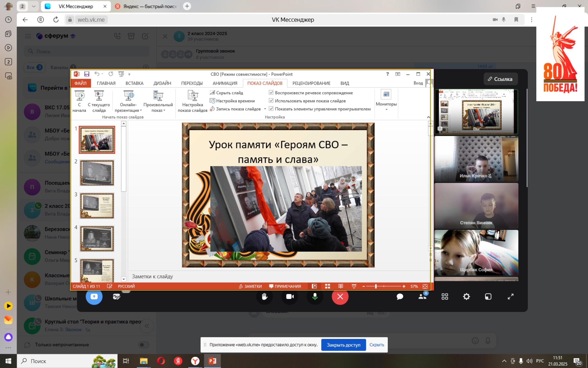Switch to the ВИД ribbon tab

coord(345,83)
